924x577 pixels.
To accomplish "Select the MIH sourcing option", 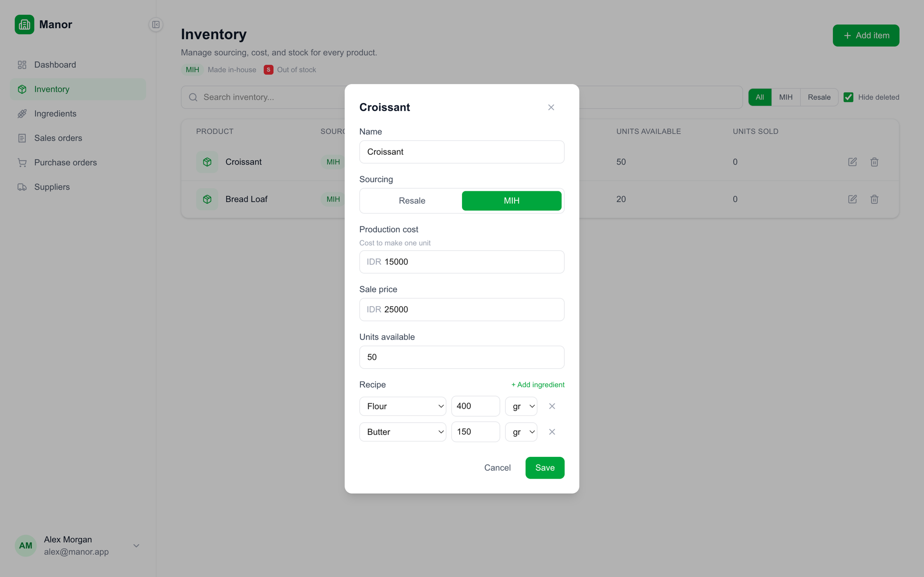I will 511,200.
